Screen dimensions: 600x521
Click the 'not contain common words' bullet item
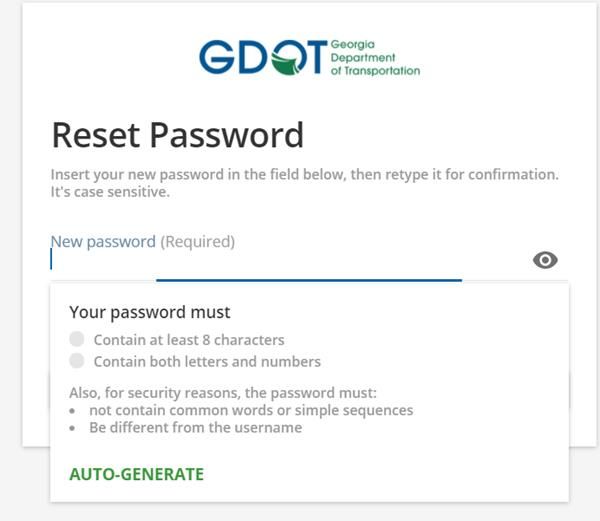point(251,410)
